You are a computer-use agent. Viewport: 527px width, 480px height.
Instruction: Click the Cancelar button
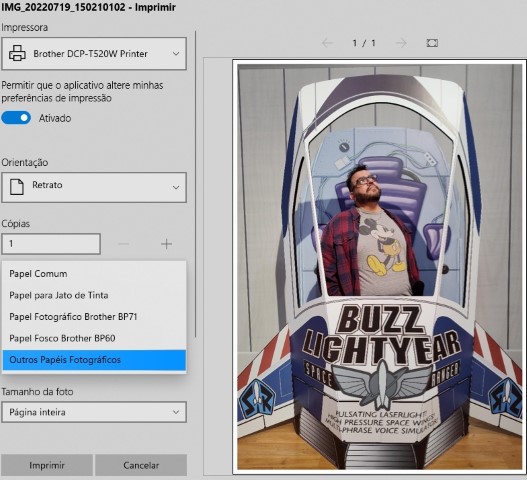141,465
